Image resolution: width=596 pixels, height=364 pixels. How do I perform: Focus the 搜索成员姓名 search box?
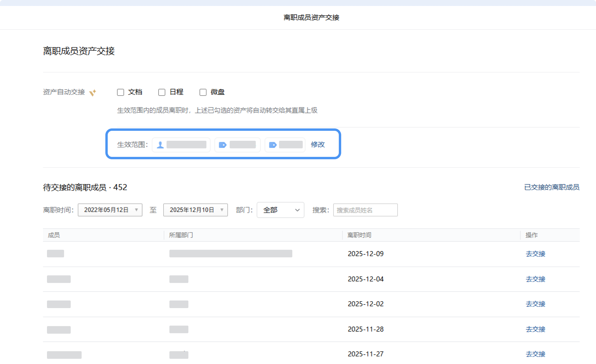365,210
